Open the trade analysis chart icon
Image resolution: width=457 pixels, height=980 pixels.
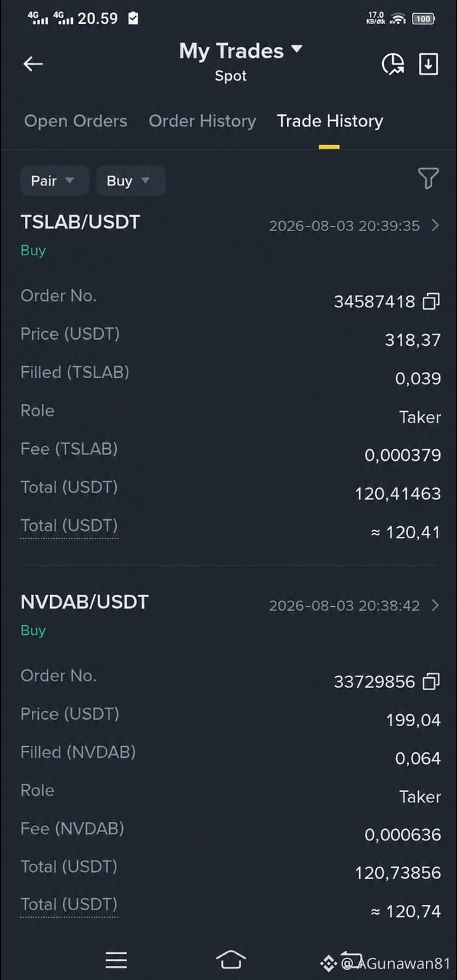[x=393, y=63]
